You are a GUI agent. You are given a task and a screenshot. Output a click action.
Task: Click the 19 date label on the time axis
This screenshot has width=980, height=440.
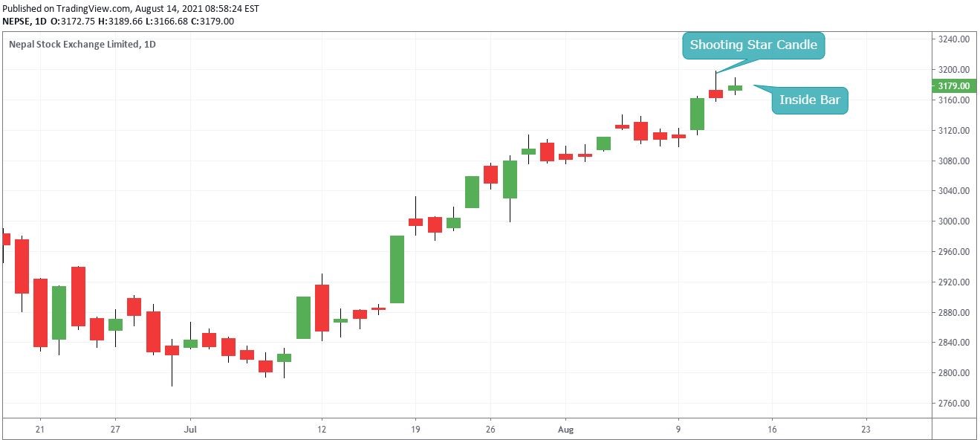415,430
